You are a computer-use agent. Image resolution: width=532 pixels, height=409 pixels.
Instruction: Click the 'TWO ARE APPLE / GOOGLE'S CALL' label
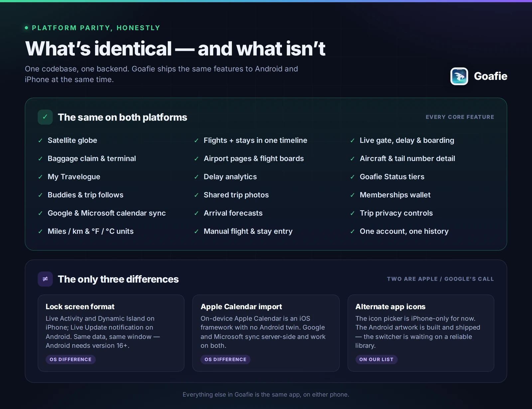[441, 279]
